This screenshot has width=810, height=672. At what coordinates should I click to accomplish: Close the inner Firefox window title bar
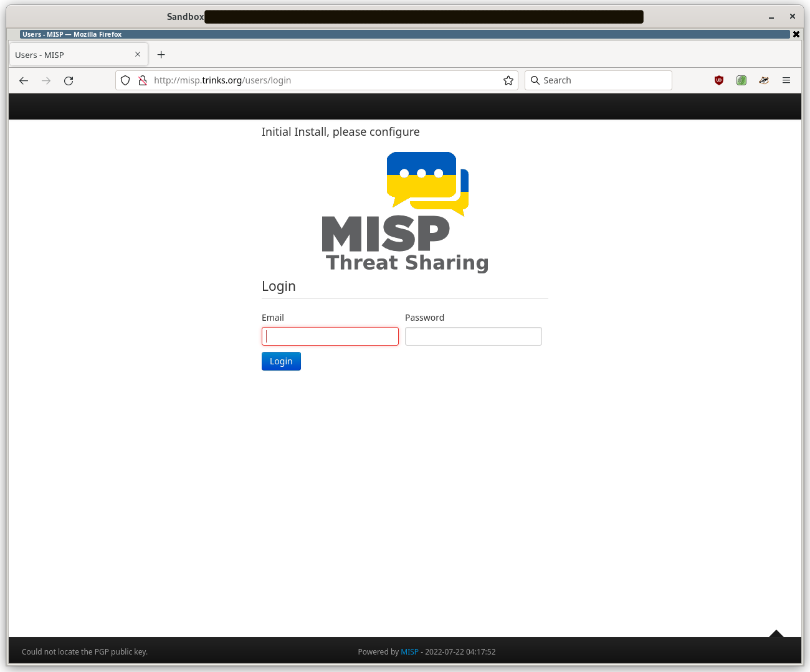tap(796, 34)
